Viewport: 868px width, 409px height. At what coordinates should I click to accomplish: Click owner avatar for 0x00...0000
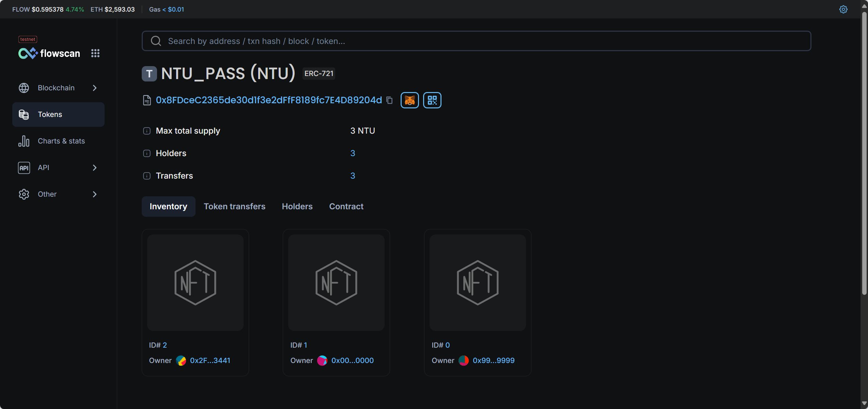pyautogui.click(x=322, y=361)
